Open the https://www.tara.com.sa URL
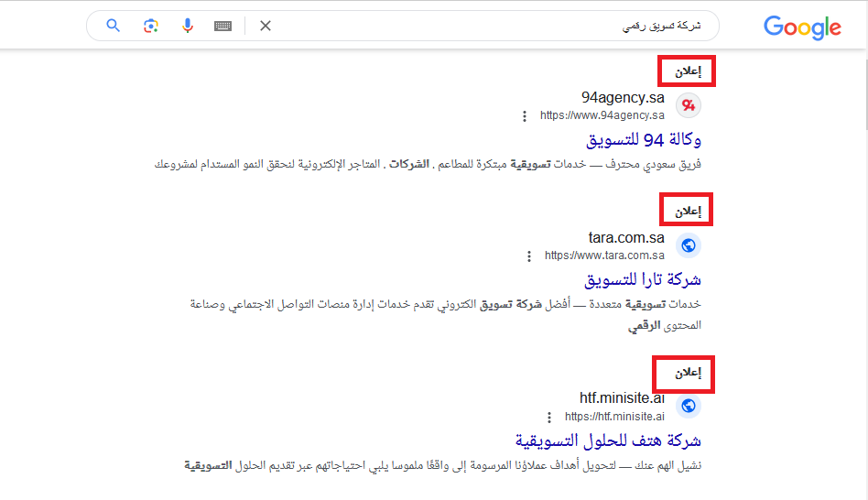 tap(604, 255)
